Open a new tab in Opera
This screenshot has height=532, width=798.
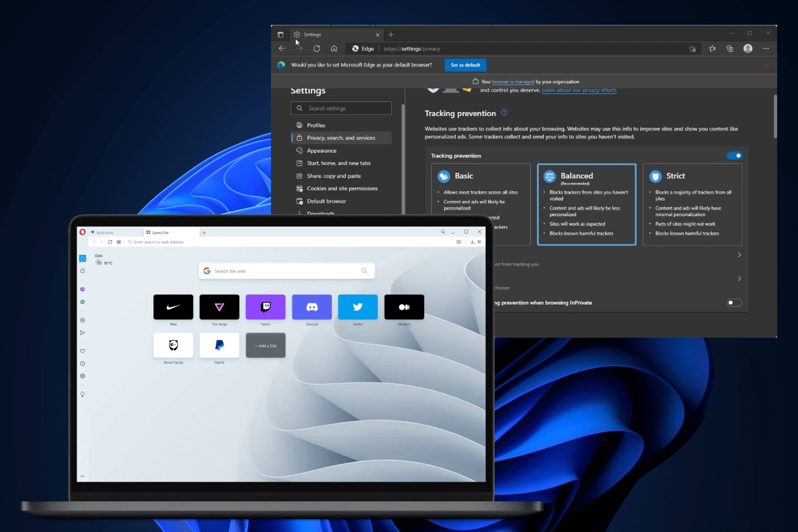204,233
